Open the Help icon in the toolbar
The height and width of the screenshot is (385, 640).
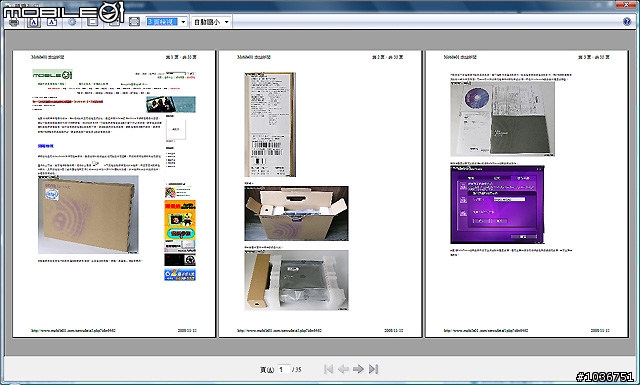coord(627,22)
